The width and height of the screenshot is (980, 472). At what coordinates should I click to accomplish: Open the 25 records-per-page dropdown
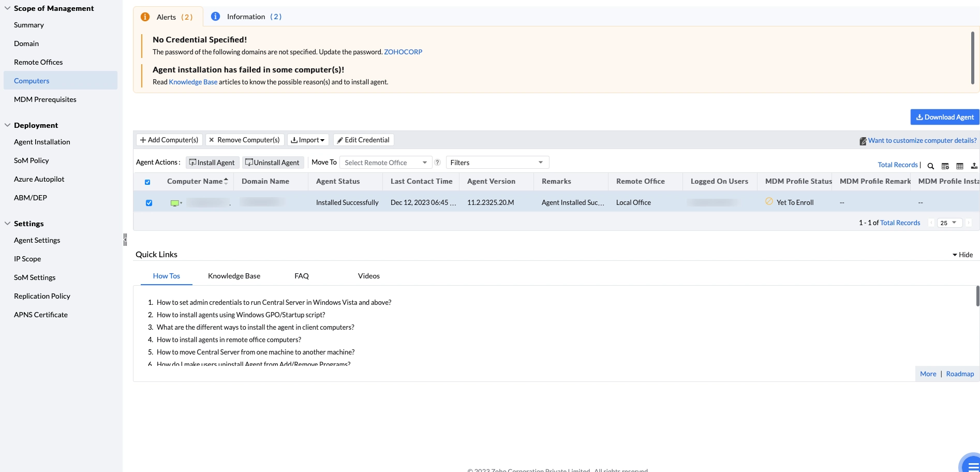(x=949, y=223)
